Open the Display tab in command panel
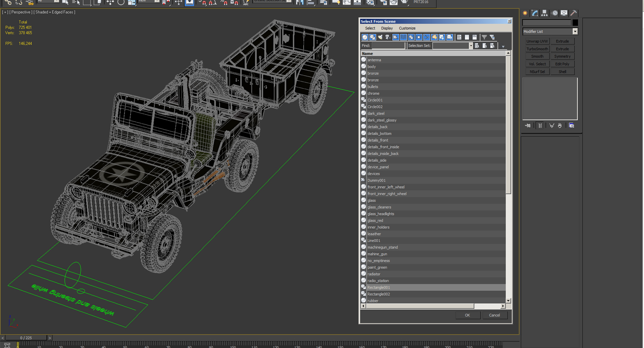Image resolution: width=644 pixels, height=348 pixels. point(564,13)
